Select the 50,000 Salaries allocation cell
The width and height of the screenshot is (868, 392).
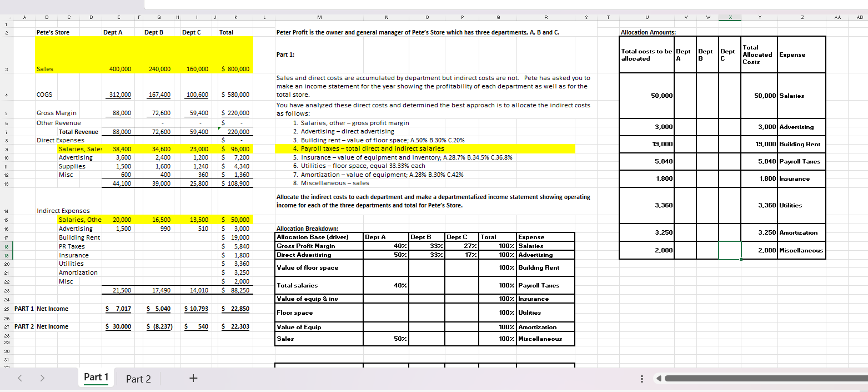pos(646,95)
